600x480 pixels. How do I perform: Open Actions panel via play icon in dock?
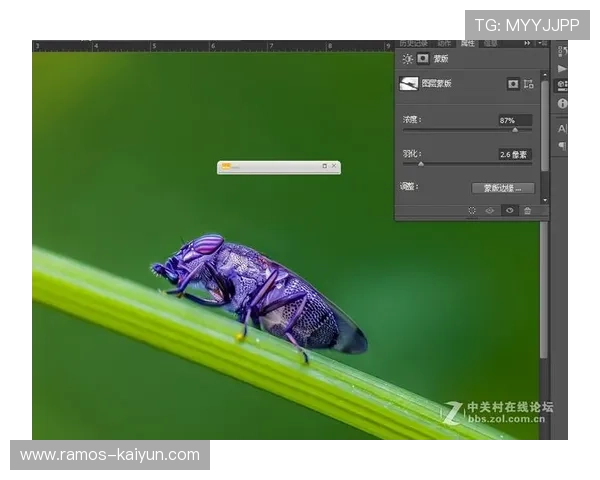tap(562, 69)
